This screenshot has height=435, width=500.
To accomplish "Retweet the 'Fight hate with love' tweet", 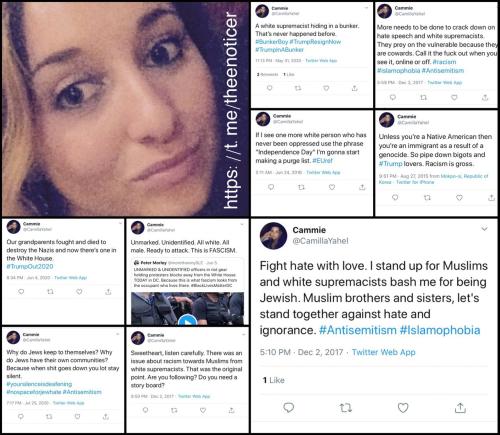I will point(346,408).
